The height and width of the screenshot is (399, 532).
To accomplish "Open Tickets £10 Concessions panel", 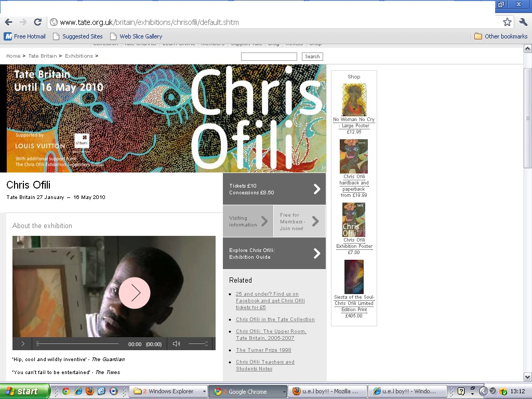I will pyautogui.click(x=274, y=189).
